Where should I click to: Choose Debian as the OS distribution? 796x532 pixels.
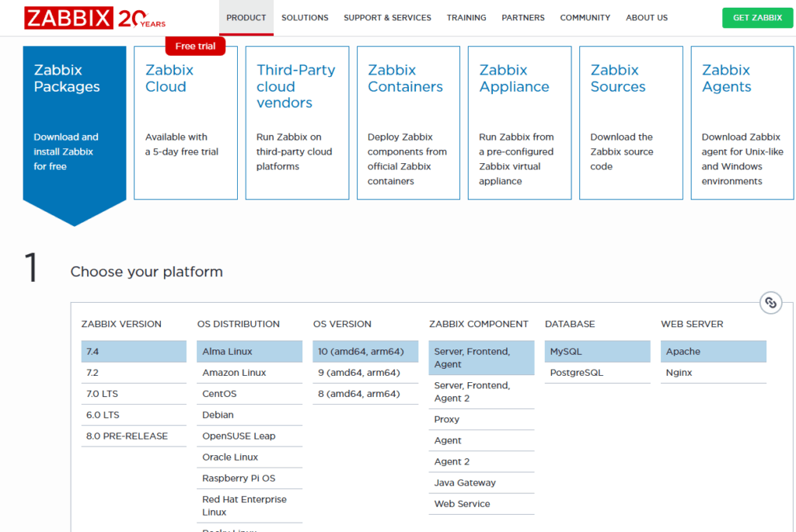tap(218, 415)
